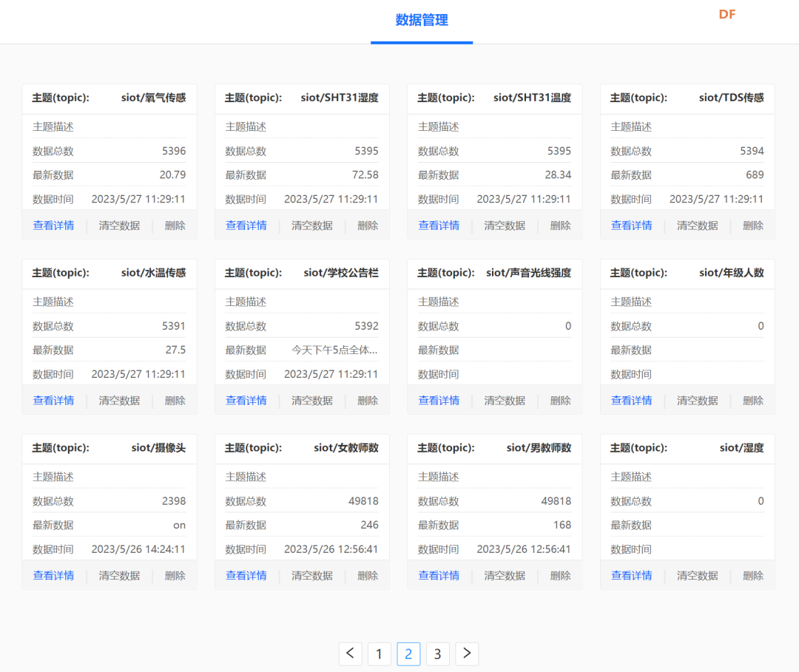Click latest data value on

coord(179,526)
